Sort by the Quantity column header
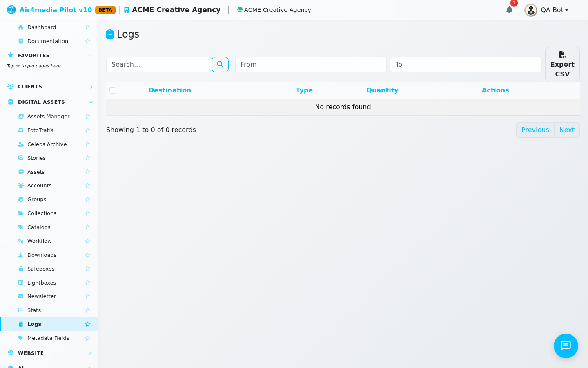The width and height of the screenshot is (588, 368). (x=382, y=90)
